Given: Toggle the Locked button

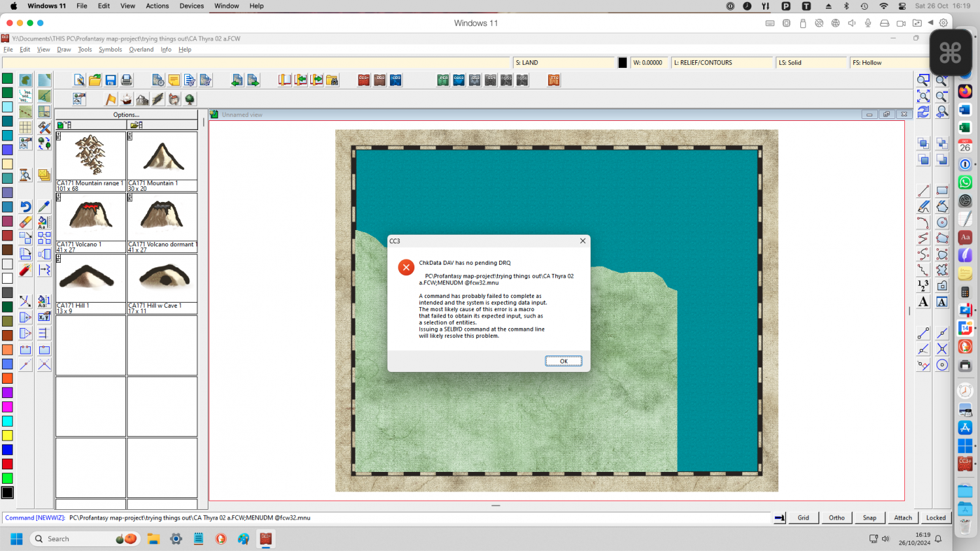Looking at the screenshot, I should (x=936, y=518).
